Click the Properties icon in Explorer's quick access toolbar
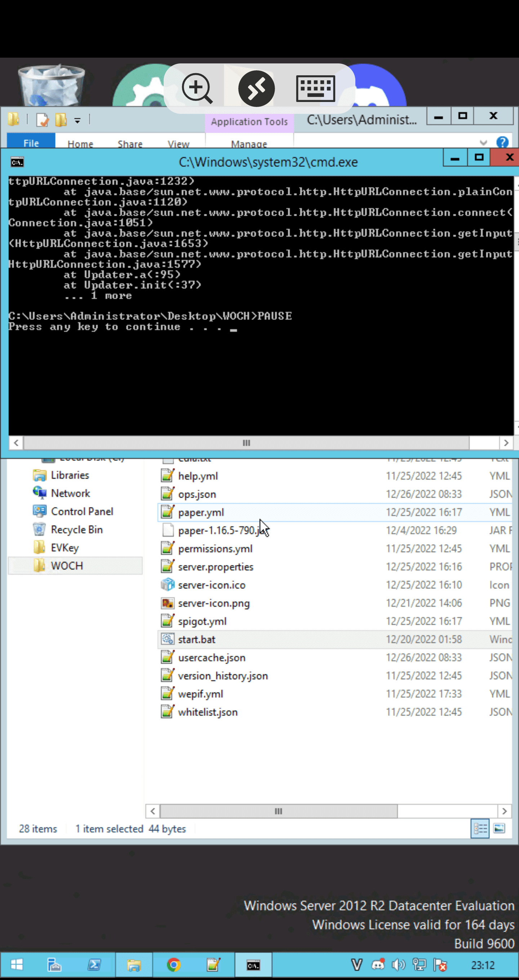 tap(42, 120)
